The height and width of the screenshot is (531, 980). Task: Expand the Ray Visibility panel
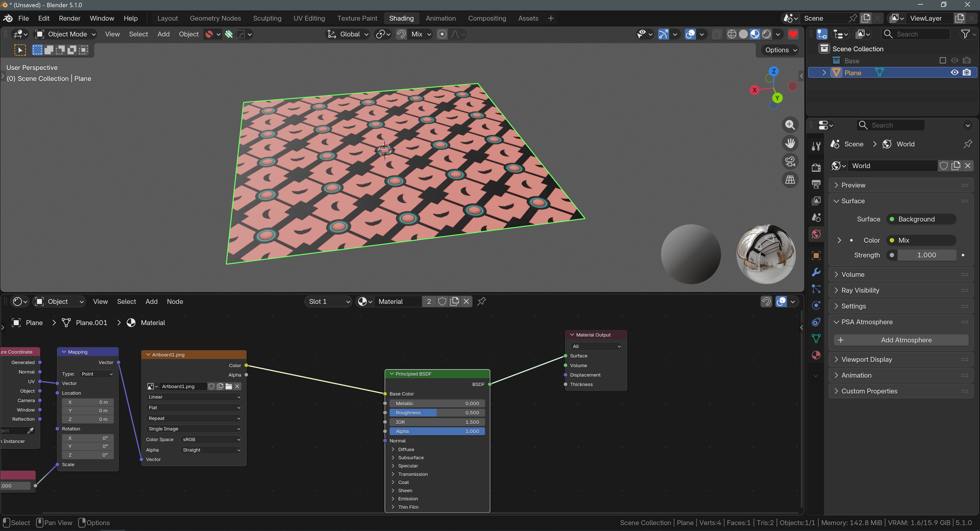(901, 290)
